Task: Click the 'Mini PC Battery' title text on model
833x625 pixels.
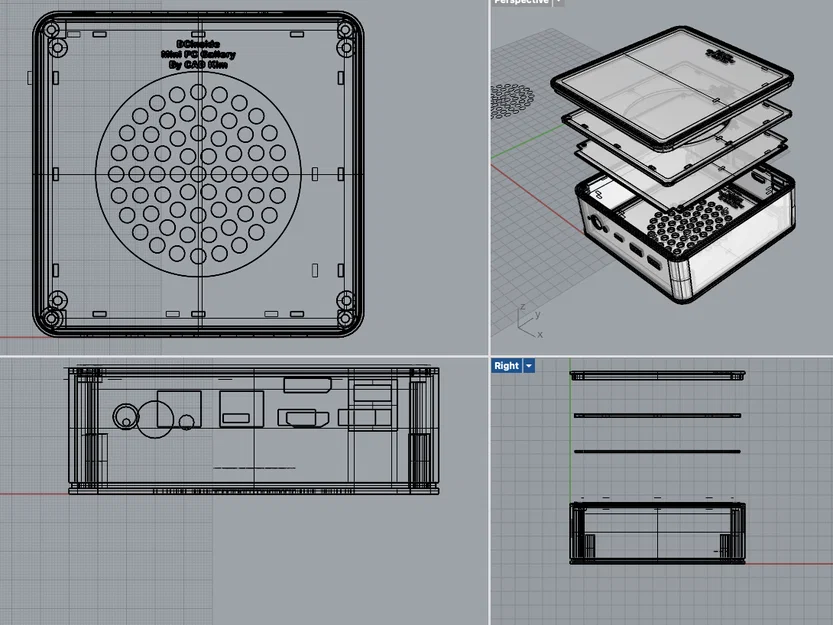Action: [197, 54]
